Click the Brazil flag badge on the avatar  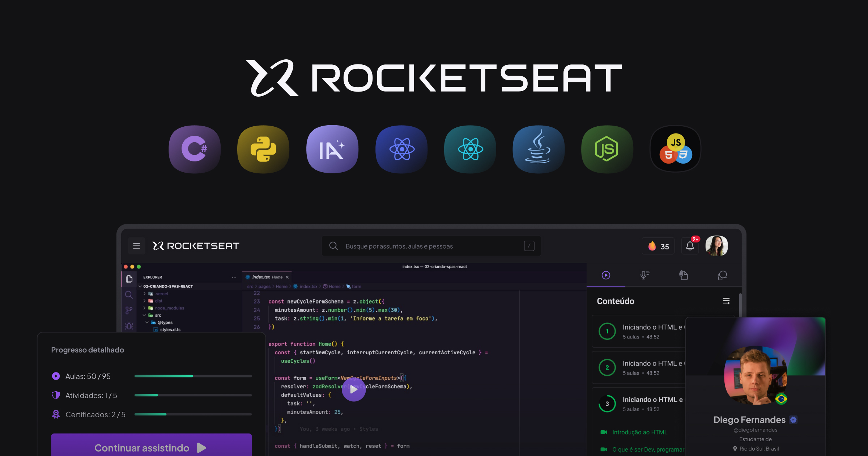781,399
